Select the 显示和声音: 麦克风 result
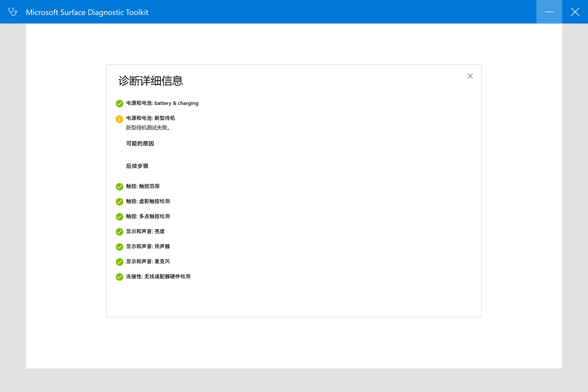588x392 pixels. 148,261
